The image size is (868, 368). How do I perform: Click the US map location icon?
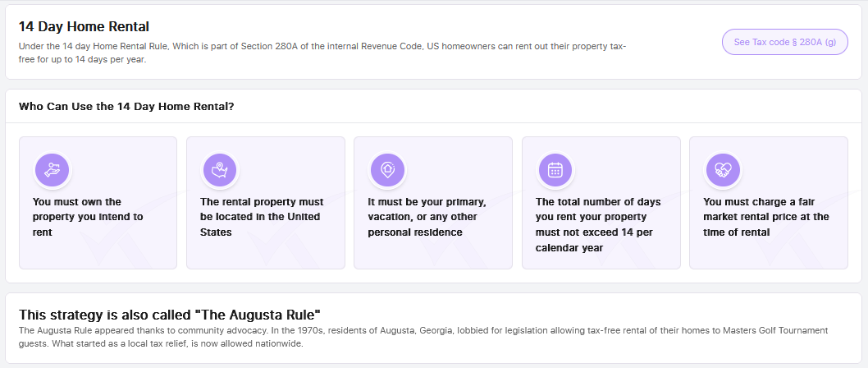220,170
